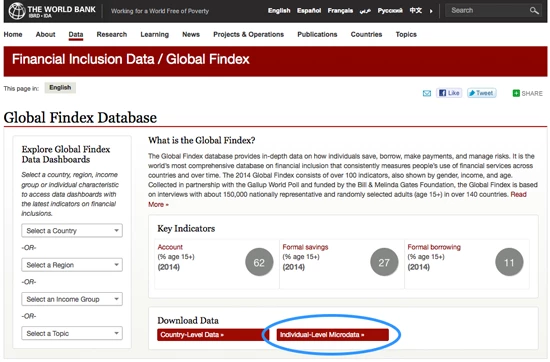The width and height of the screenshot is (550, 362).
Task: Go to the Projects & Operations menu
Action: tap(248, 34)
